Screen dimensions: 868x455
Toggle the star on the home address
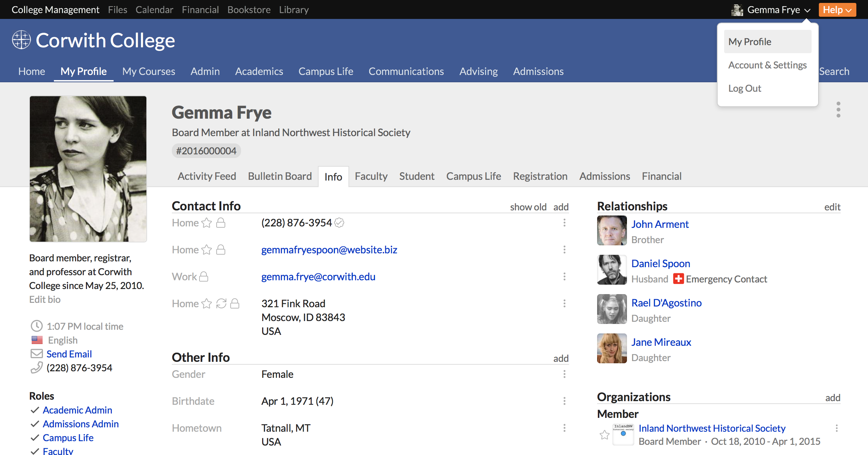point(206,304)
